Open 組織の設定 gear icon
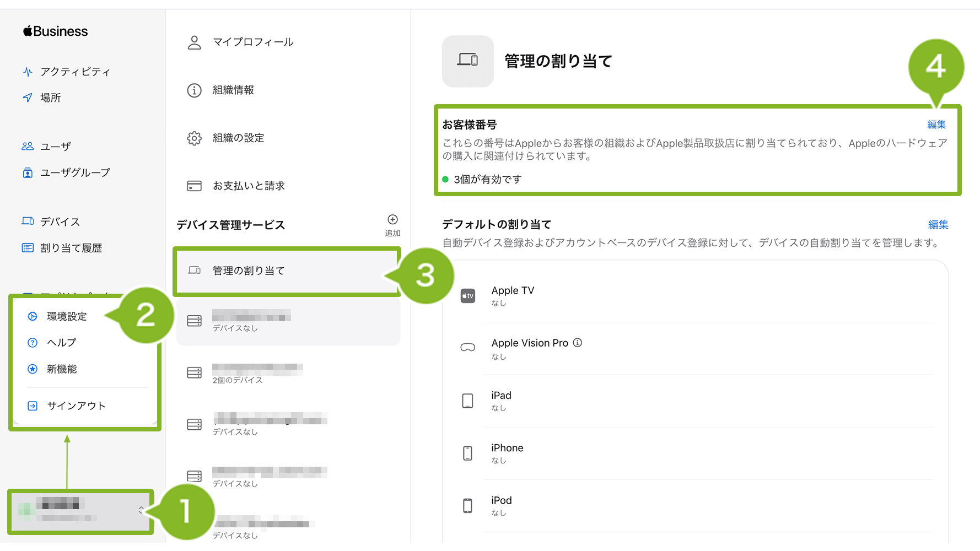The width and height of the screenshot is (980, 551). point(194,138)
